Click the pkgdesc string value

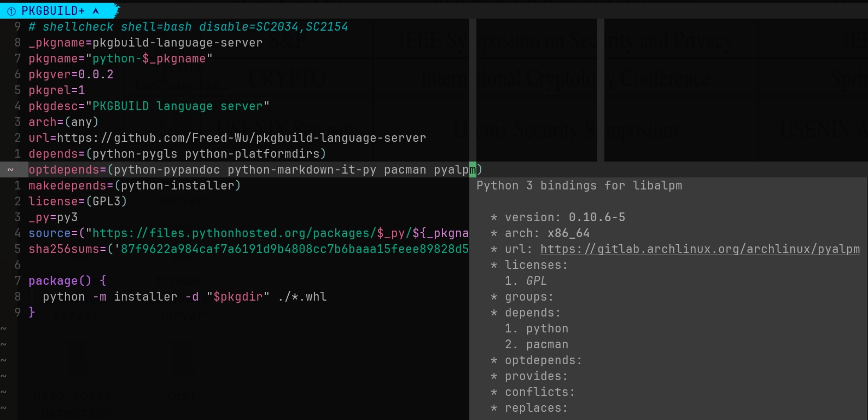click(x=177, y=106)
